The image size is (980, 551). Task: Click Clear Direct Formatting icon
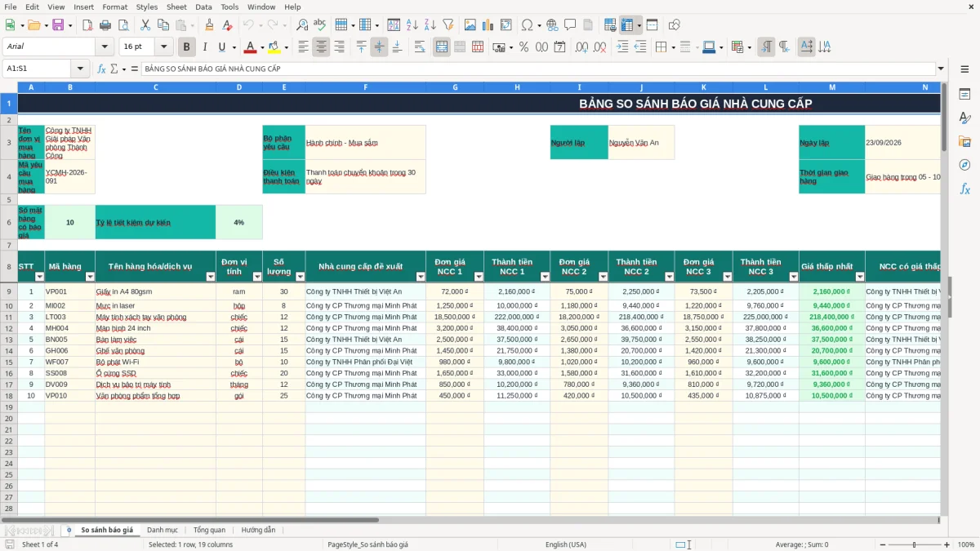pyautogui.click(x=226, y=25)
